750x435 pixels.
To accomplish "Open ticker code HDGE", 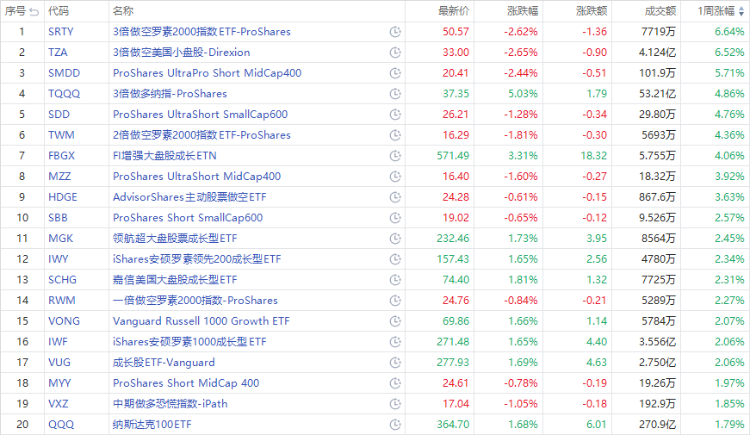I will (63, 197).
